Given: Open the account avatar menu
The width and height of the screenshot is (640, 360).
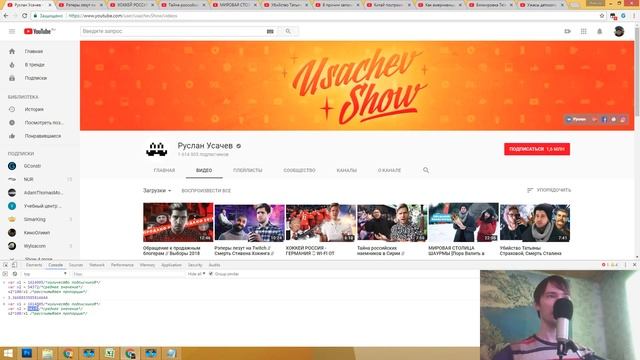Looking at the screenshot, I should click(x=619, y=31).
